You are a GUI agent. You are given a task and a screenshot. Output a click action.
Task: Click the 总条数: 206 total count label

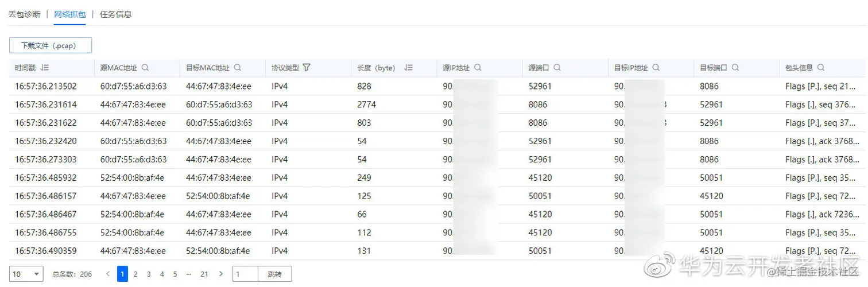[x=72, y=274]
